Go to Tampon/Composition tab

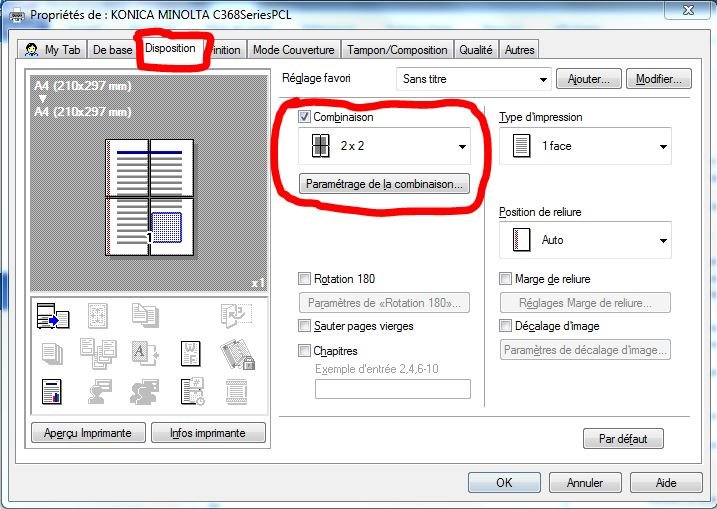click(397, 49)
